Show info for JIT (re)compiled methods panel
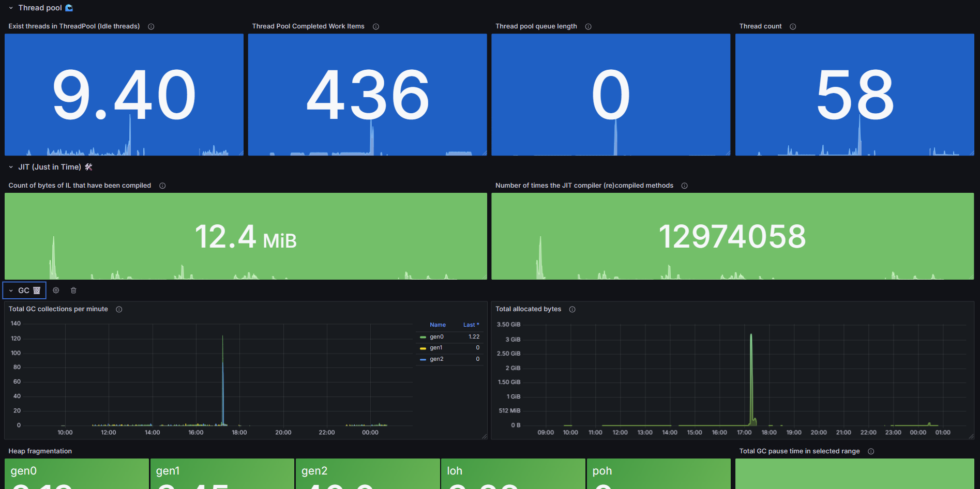The width and height of the screenshot is (980, 489). pos(685,186)
